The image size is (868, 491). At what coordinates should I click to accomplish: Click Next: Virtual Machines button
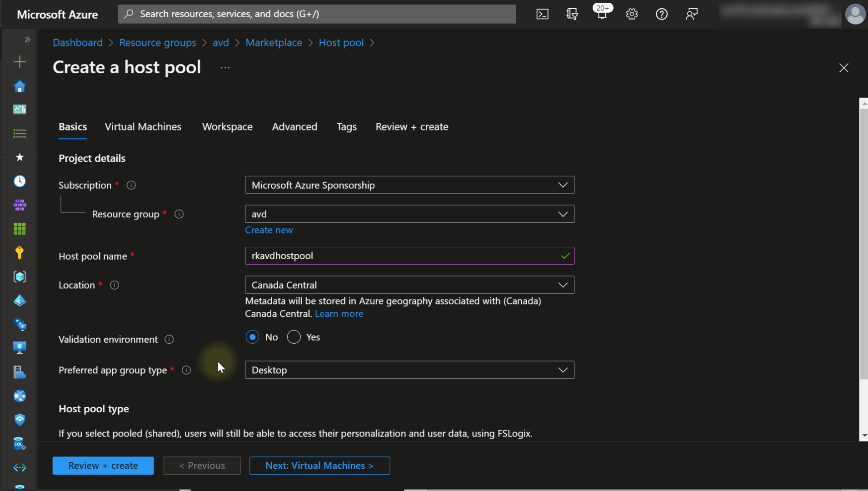(x=319, y=466)
